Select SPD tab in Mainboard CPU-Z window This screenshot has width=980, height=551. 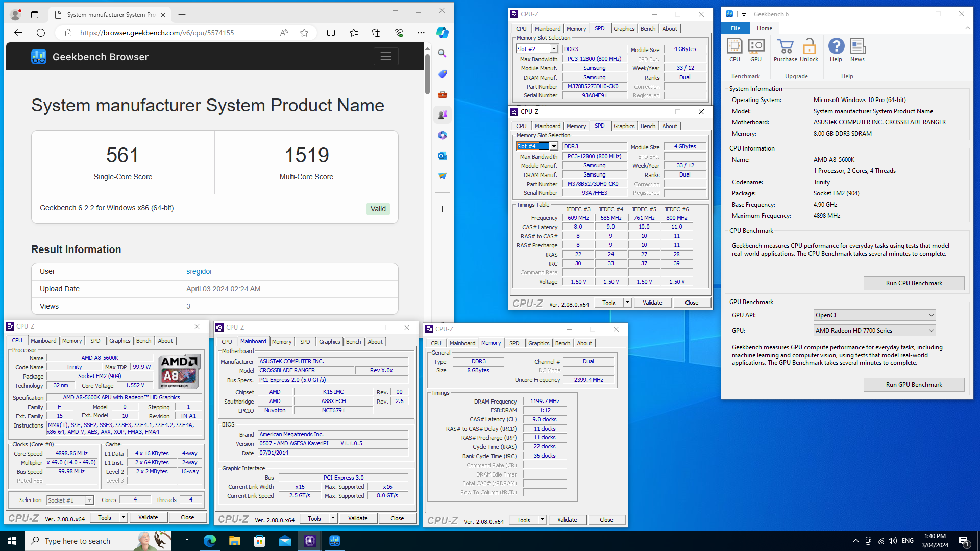[x=305, y=342]
